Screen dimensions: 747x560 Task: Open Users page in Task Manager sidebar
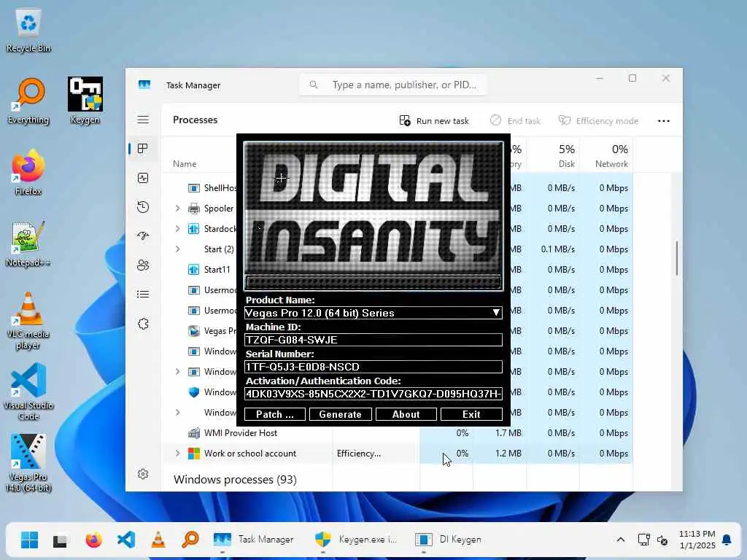point(143,265)
